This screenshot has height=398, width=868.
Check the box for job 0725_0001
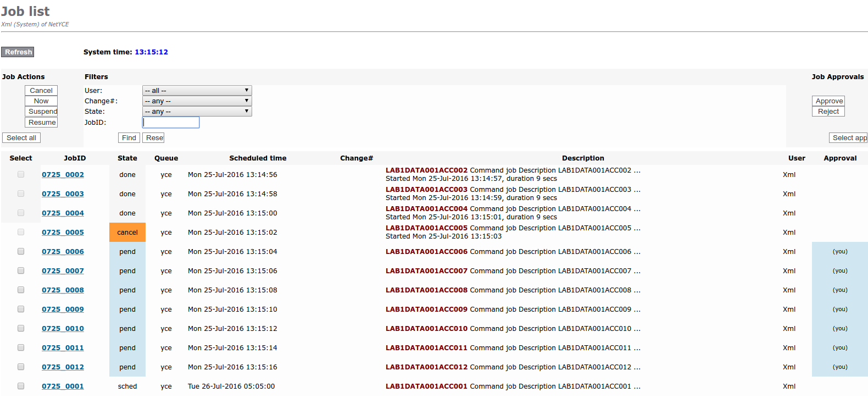pos(21,386)
